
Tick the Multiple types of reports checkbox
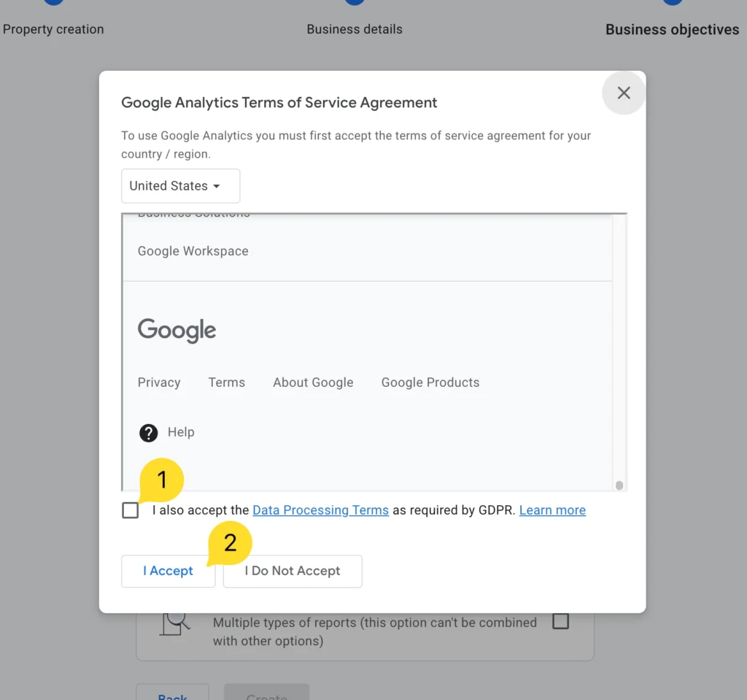click(x=561, y=621)
